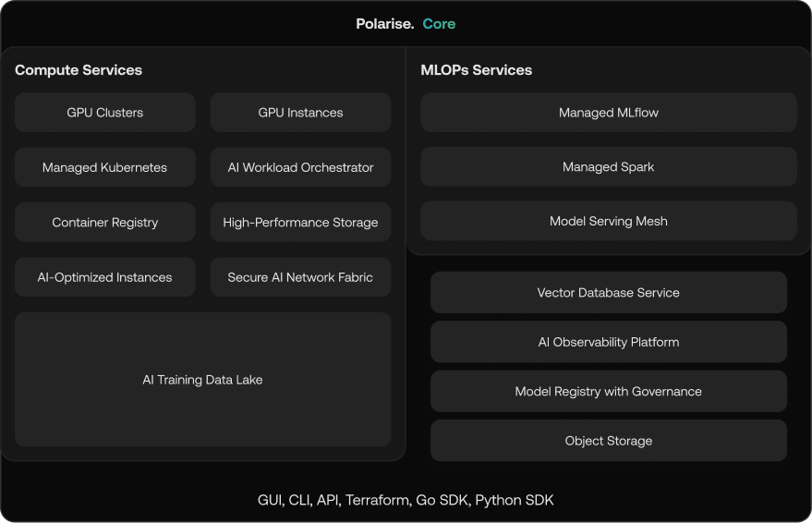Click the Container Registry card
This screenshot has height=523, width=812.
[105, 222]
